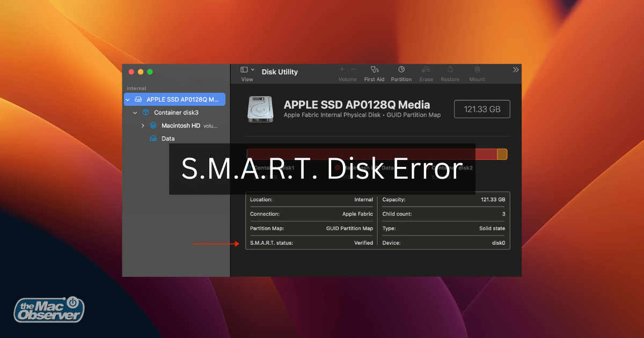
Task: Toggle the sidebar View icon
Action: (244, 70)
